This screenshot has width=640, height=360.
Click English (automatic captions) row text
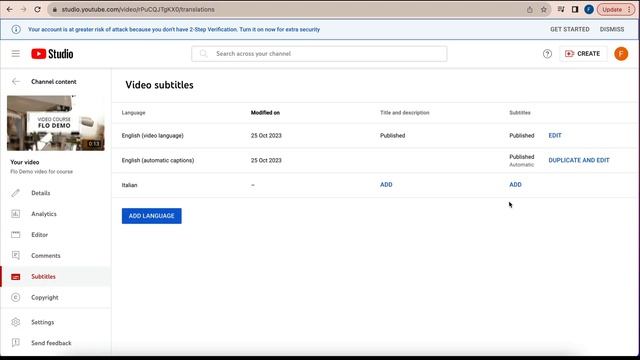tap(158, 160)
